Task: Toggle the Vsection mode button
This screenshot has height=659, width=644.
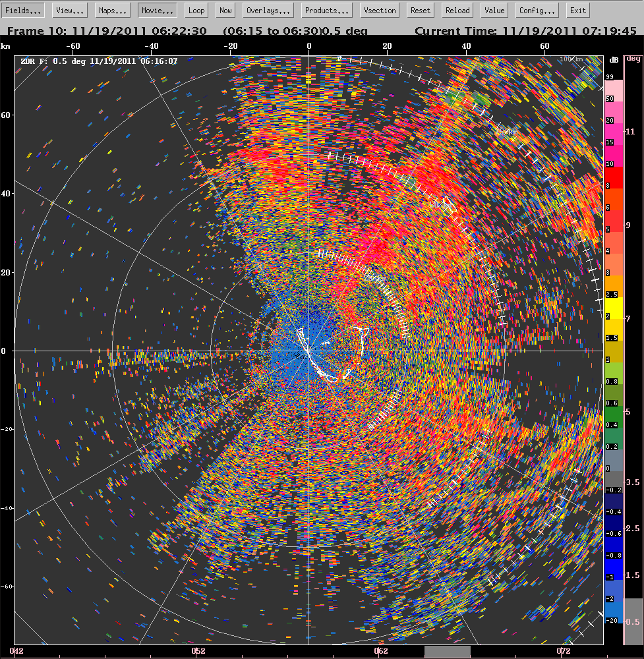Action: (x=380, y=11)
